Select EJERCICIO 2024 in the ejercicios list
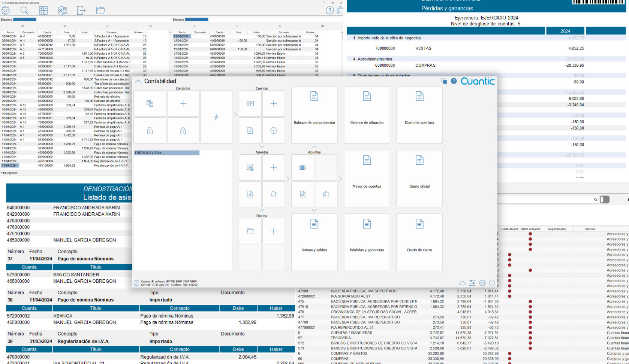The height and width of the screenshot is (364, 629). [x=167, y=153]
